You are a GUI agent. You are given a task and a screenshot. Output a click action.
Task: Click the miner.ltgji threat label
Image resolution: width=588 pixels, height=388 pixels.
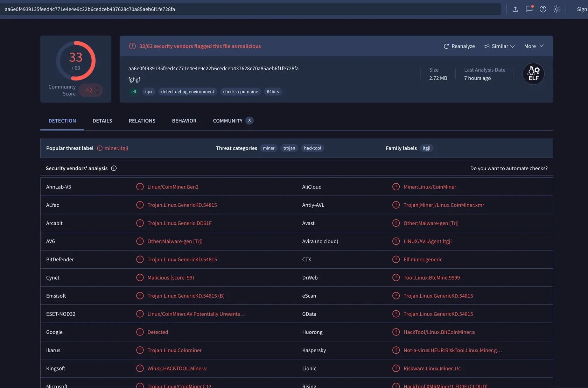click(x=116, y=148)
